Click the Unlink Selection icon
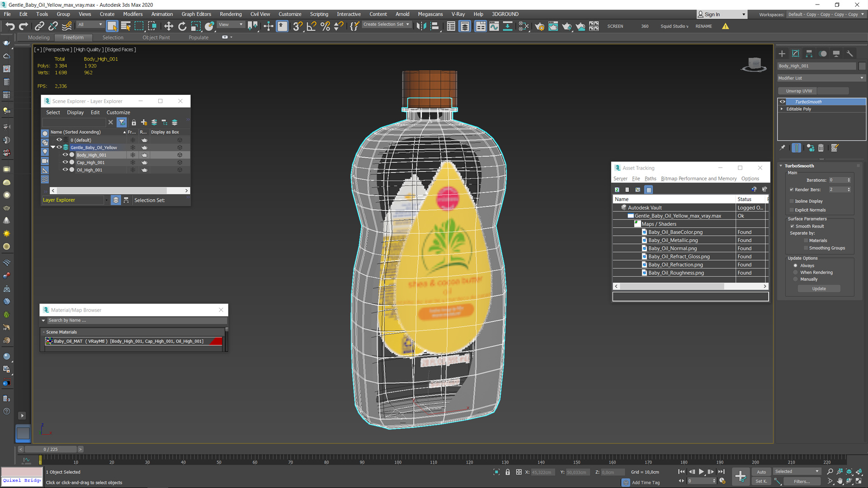Viewport: 868px width, 488px height. click(53, 26)
